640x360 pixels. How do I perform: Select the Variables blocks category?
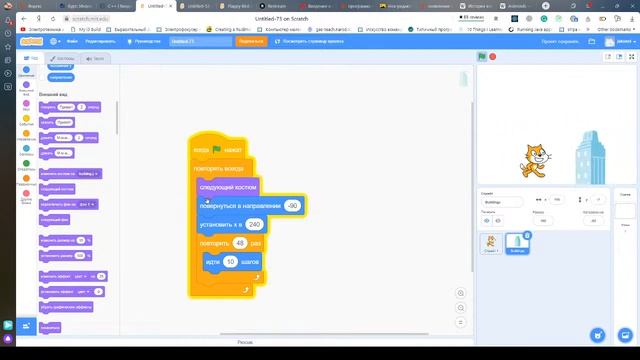pyautogui.click(x=26, y=180)
